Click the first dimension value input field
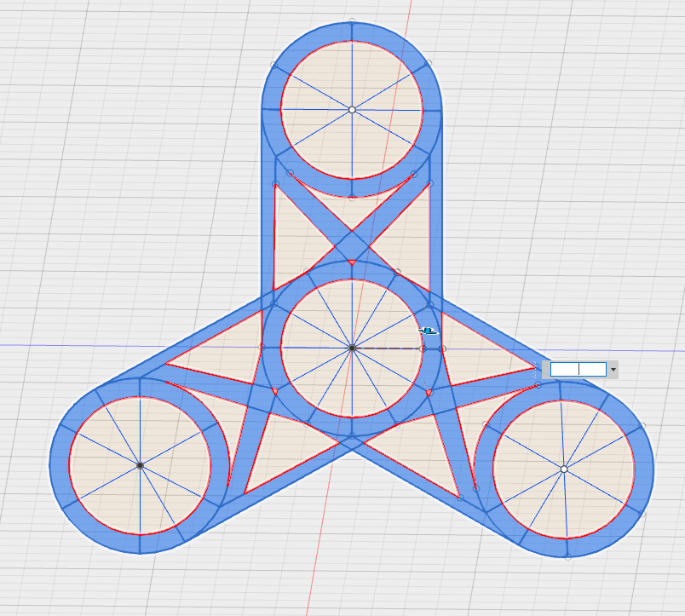This screenshot has height=616, width=685. click(x=561, y=370)
